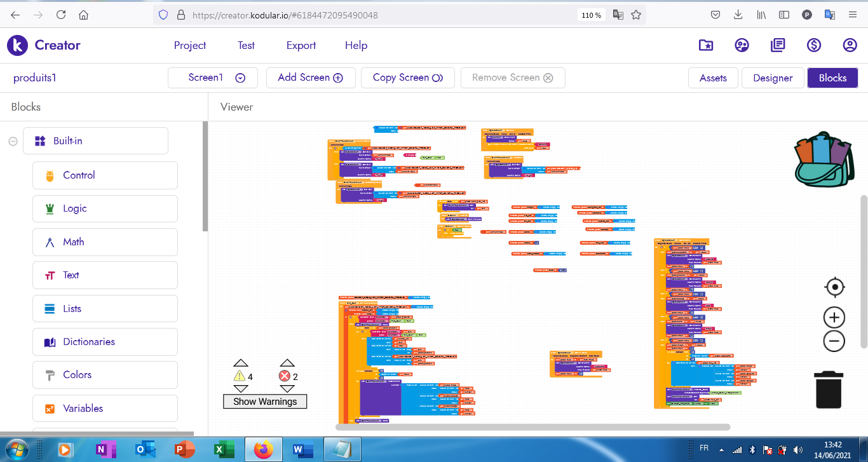Zoom out with the minus icon

[834, 341]
